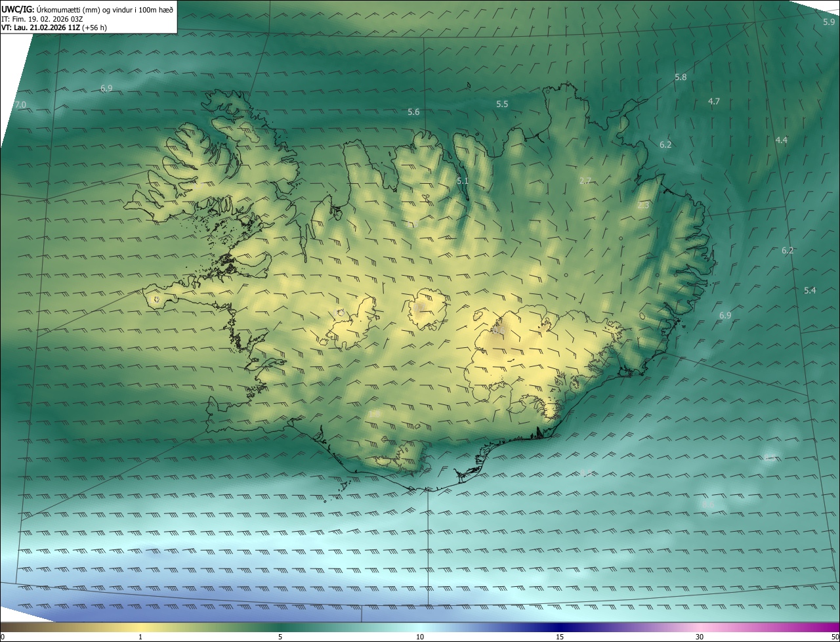This screenshot has height=642, width=840.
Task: Click the 5 tick label on the color scale
Action: [280, 637]
